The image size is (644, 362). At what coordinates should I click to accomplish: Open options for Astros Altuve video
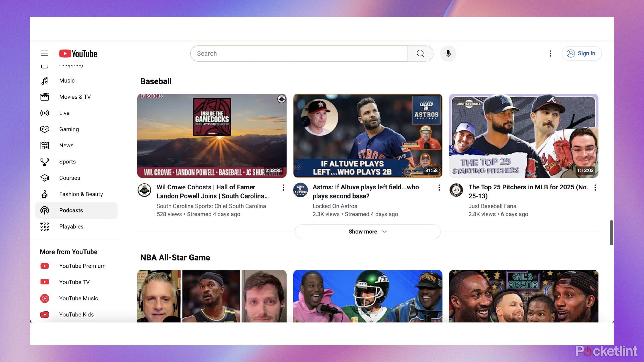point(439,188)
